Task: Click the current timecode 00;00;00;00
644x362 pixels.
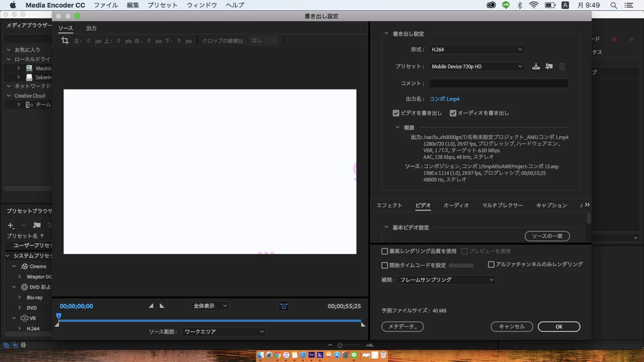Action: pyautogui.click(x=76, y=306)
